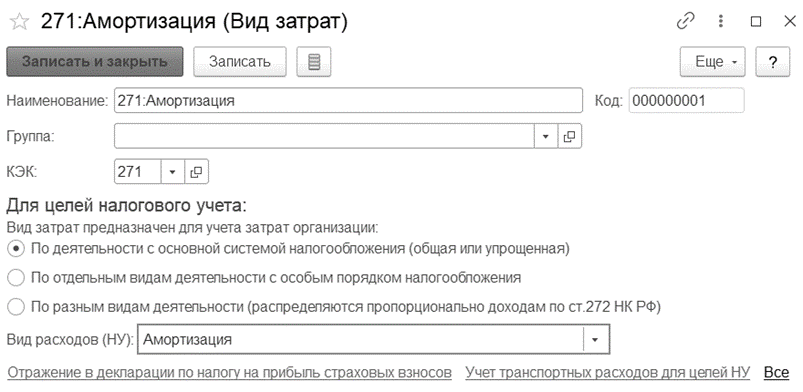The width and height of the screenshot is (803, 392).
Task: Expand the Группа dropdown list
Action: 545,136
